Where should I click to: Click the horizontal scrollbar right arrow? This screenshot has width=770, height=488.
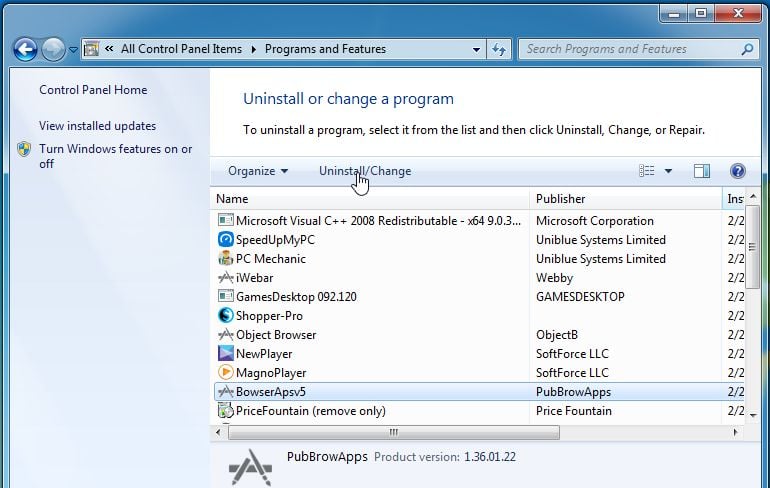click(x=735, y=433)
